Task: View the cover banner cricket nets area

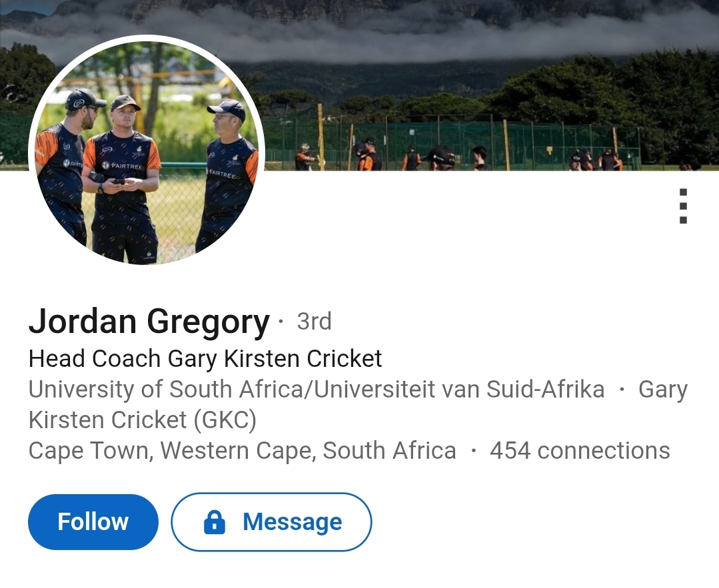Action: (x=453, y=143)
